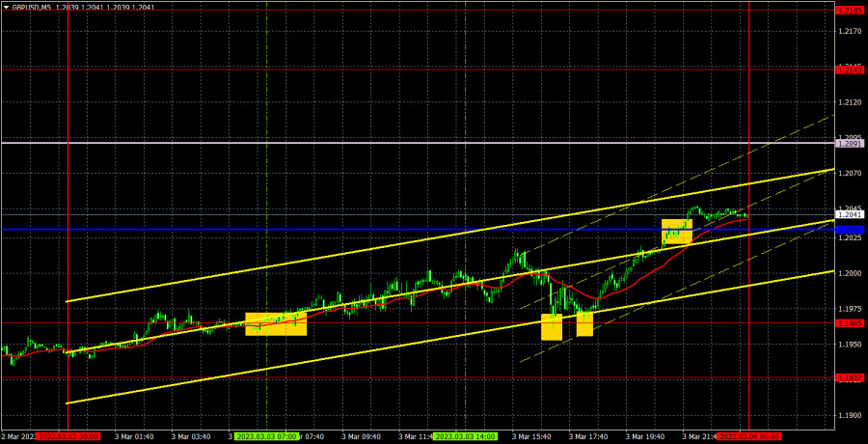Click the left small yellow square near 15:40

click(551, 326)
